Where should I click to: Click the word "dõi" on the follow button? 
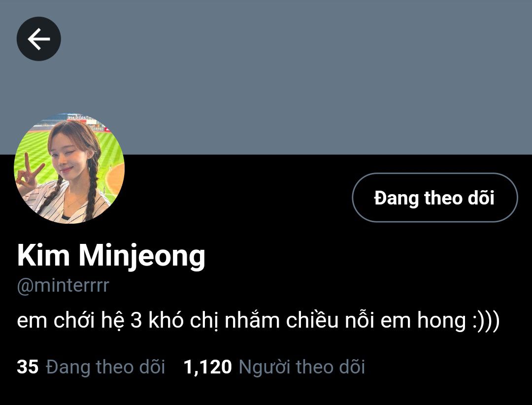pyautogui.click(x=481, y=198)
